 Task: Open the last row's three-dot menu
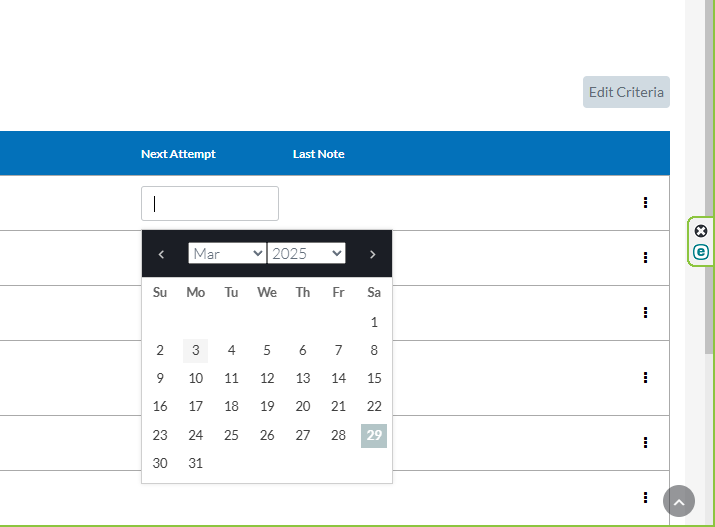pos(645,497)
